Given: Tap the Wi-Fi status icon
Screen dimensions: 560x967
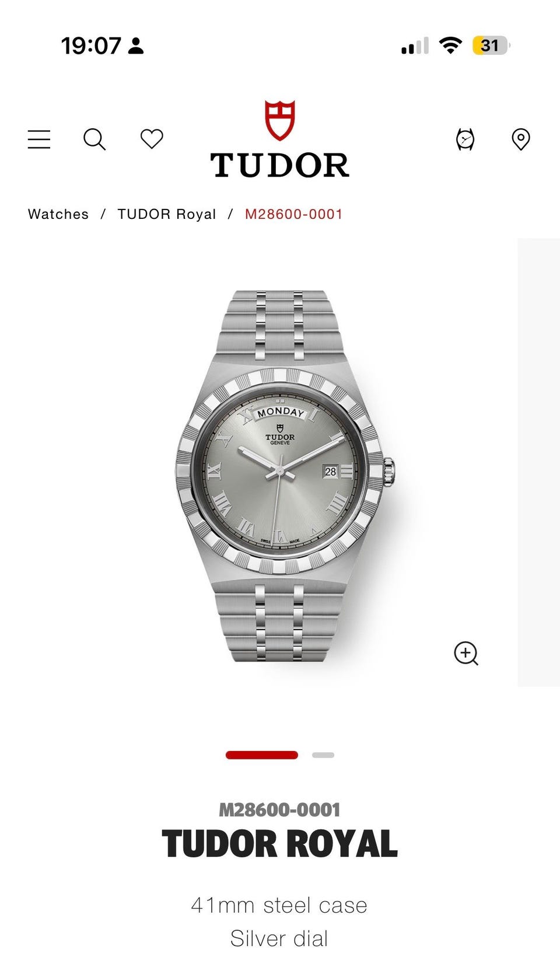Looking at the screenshot, I should (x=450, y=46).
